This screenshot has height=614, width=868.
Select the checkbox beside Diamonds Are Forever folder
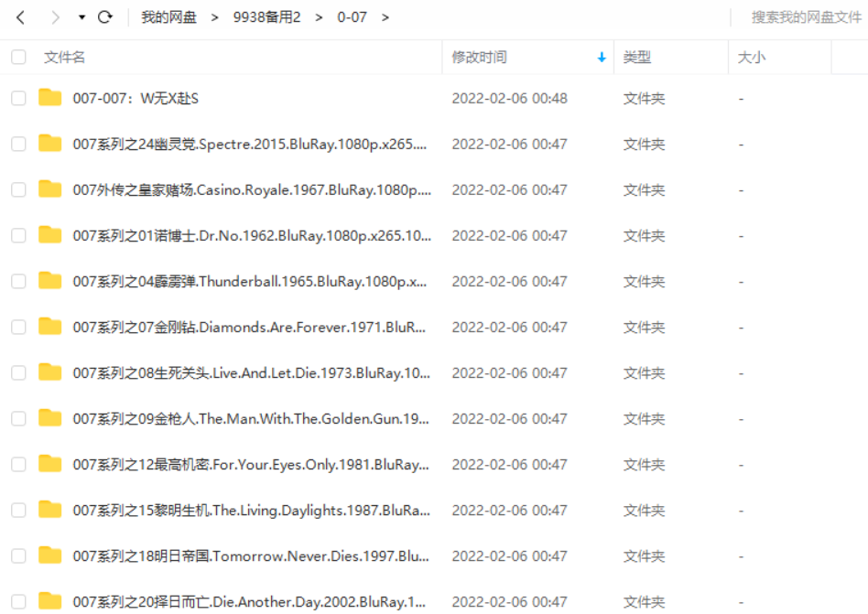pyautogui.click(x=18, y=327)
